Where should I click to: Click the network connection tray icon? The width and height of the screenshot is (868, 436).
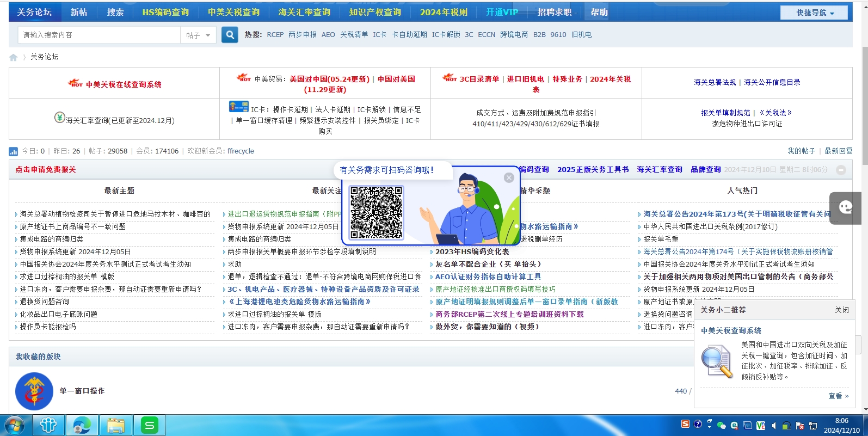click(813, 426)
